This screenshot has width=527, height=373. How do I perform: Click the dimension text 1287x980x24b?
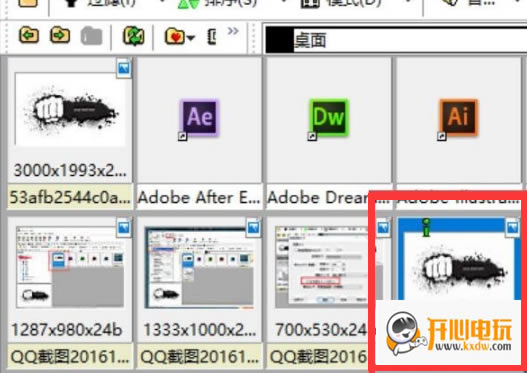(x=67, y=330)
